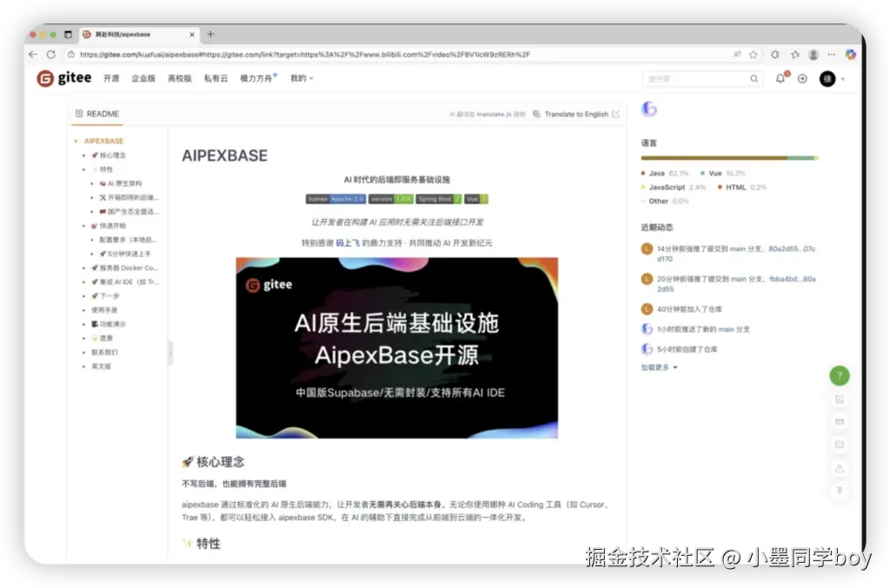Screen dimensions: 890x588
Task: Click the floating mail icon
Action: pos(840,422)
